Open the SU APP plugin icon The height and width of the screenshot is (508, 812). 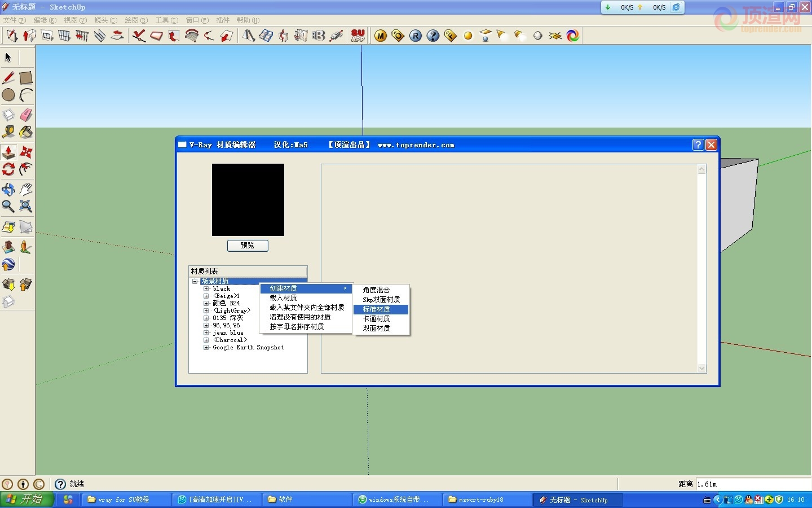click(358, 36)
